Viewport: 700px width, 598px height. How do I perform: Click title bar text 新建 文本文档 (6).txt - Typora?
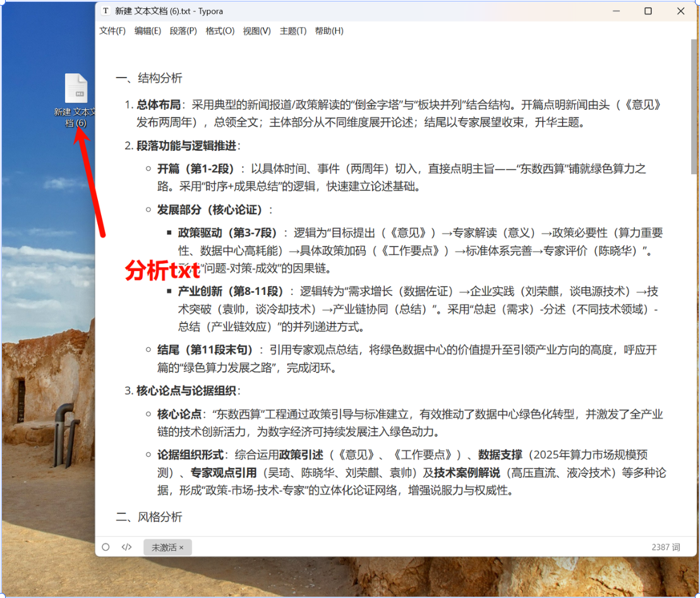pyautogui.click(x=169, y=11)
